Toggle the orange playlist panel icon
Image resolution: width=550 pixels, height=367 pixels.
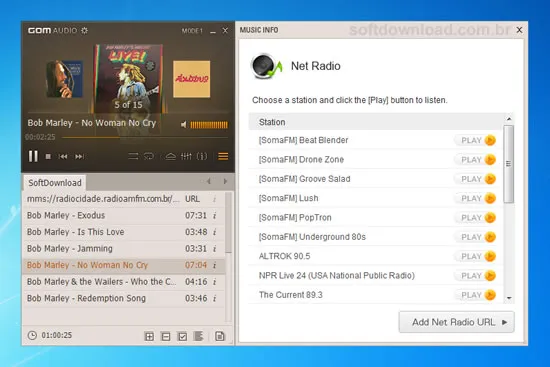tap(223, 156)
